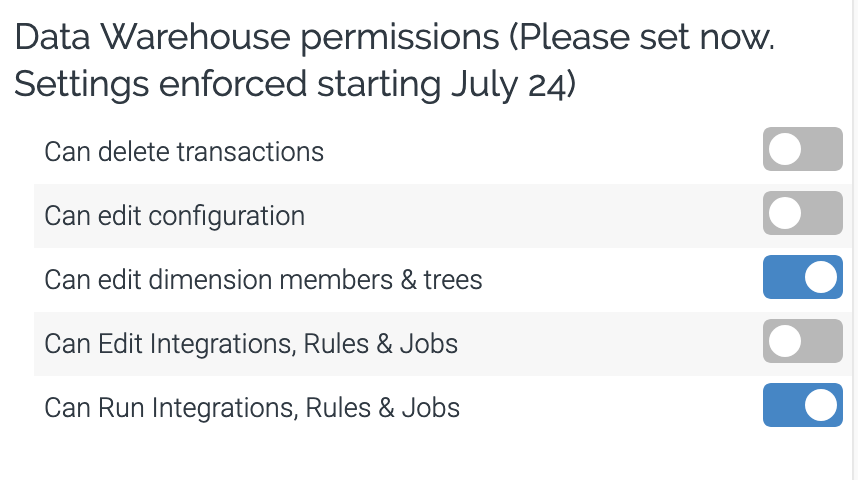Viewport: 858px width, 480px height.
Task: Click blank shaded area in Can Edit Integrations row
Action: pyautogui.click(x=600, y=344)
